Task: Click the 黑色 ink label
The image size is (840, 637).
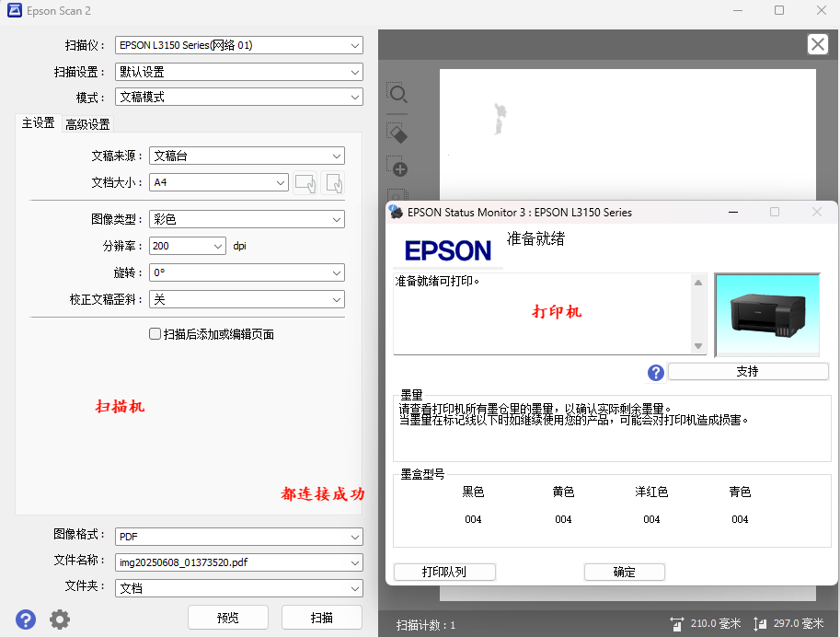Action: (x=473, y=492)
